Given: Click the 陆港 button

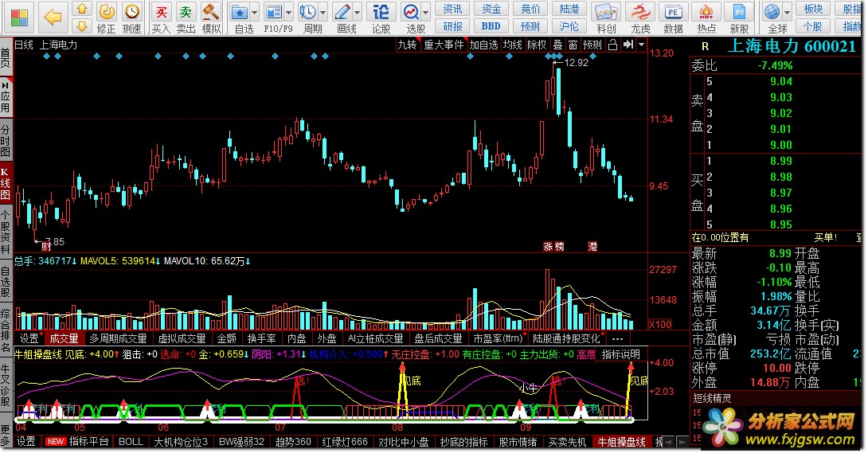Looking at the screenshot, I should pos(569,9).
